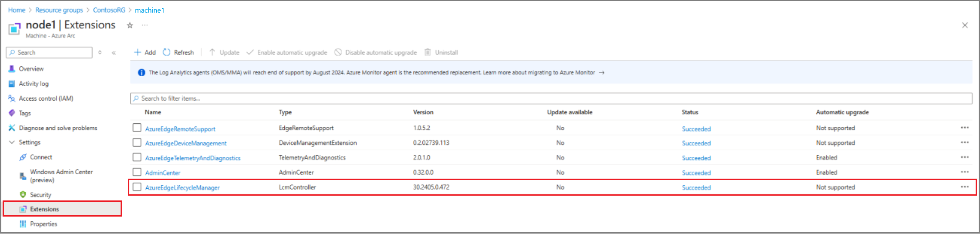The height and width of the screenshot is (234, 980).
Task: Open more options for AzureEdgeDeviceManagement row
Action: [965, 142]
